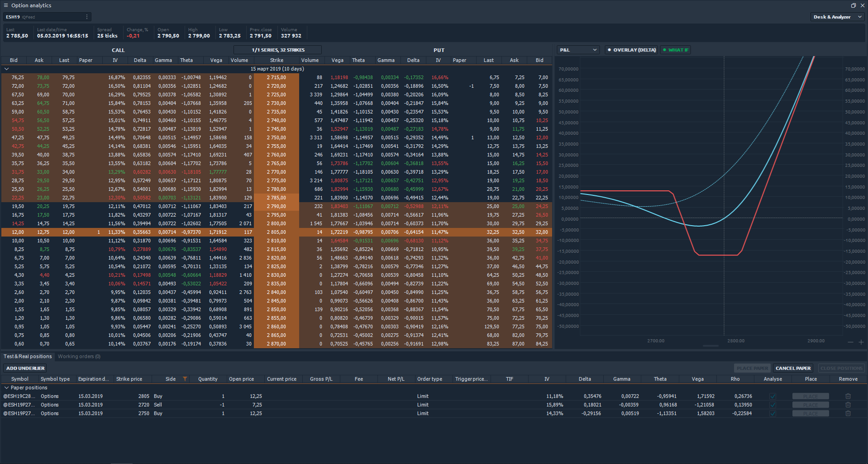Select the Test & Real positions tab

point(28,356)
